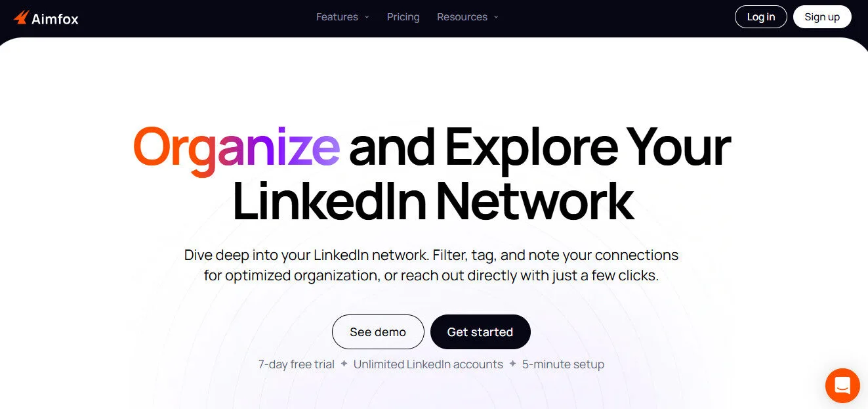Select Resources in the navigation bar
This screenshot has width=868, height=409.
pos(462,17)
